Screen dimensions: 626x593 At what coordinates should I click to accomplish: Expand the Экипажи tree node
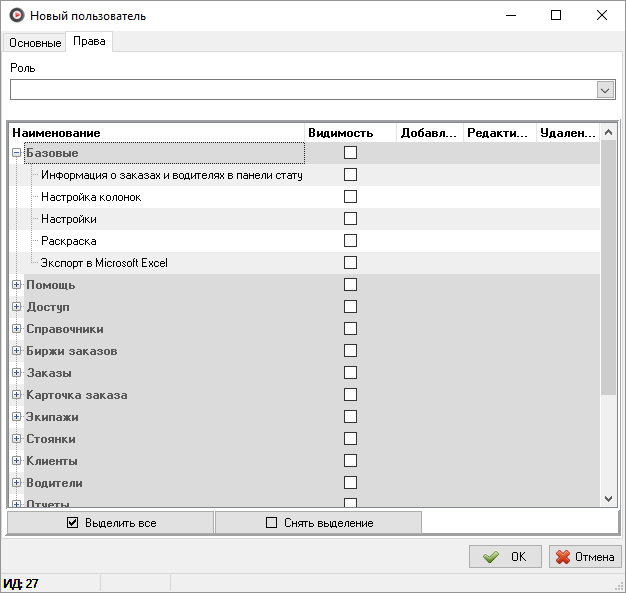(16, 417)
